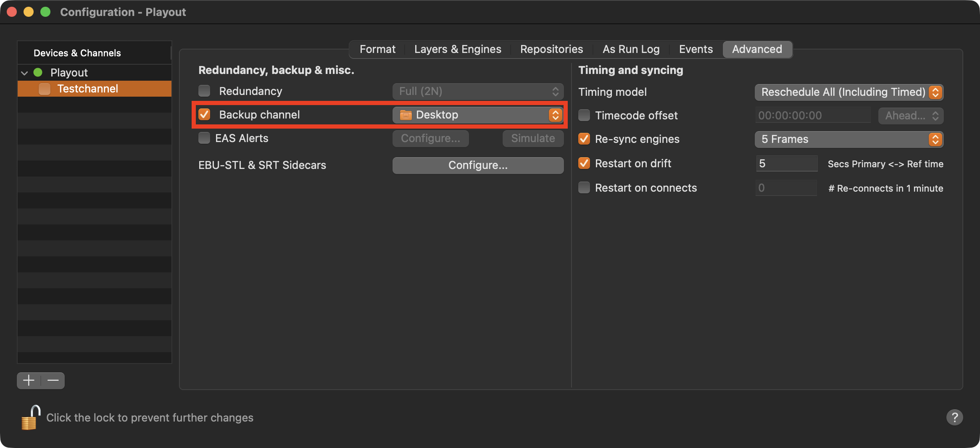Switch to the Layers & Engines tab
980x448 pixels.
458,49
